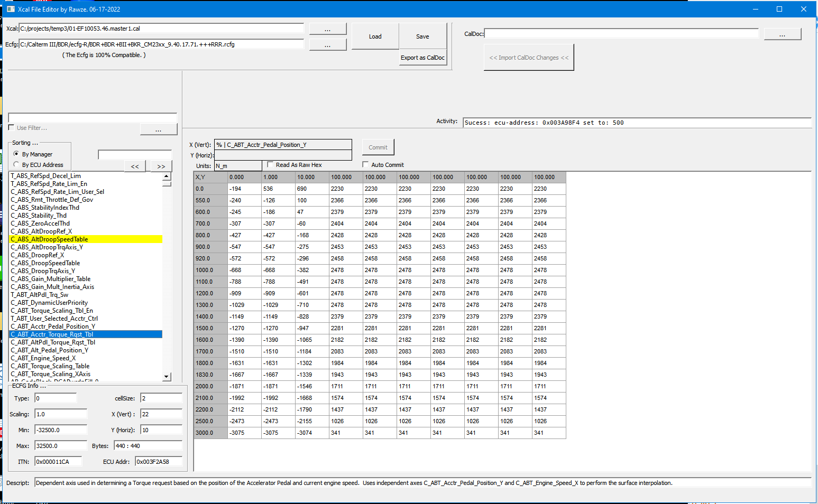Click row header 1830.0 in table
Image resolution: width=818 pixels, height=504 pixels.
point(211,375)
